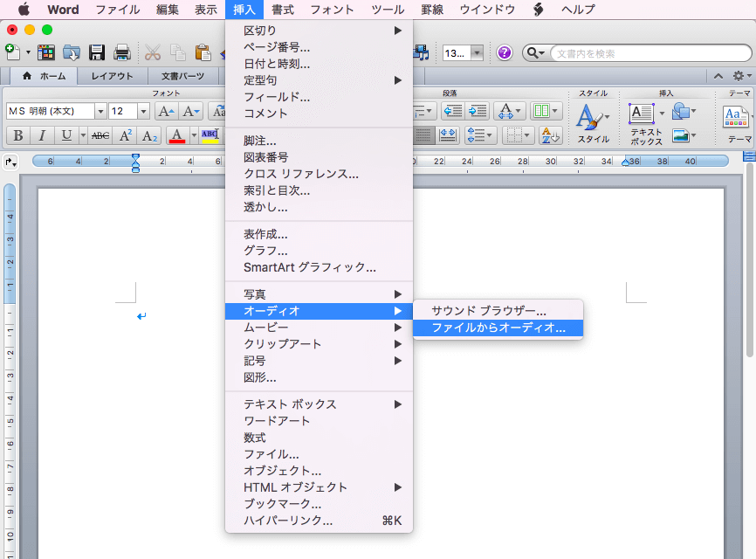This screenshot has width=756, height=559.
Task: Toggle Bold formatting
Action: [x=18, y=135]
